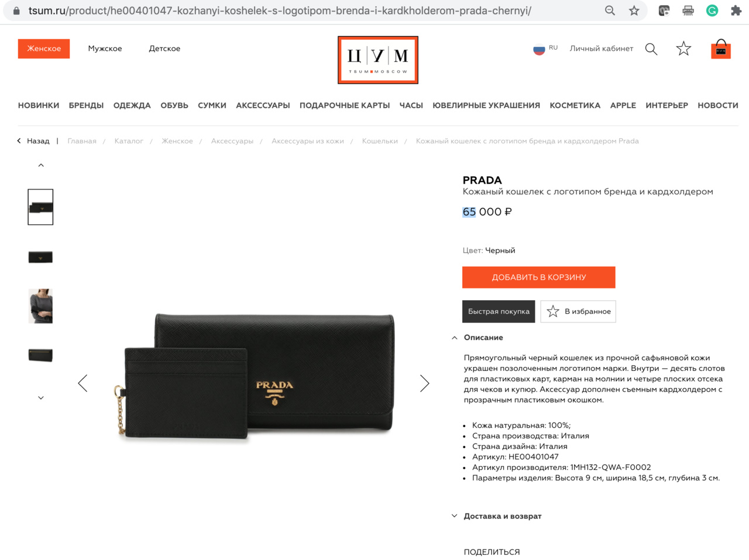This screenshot has height=560, width=749.
Task: Click the TSUM logo
Action: (x=378, y=60)
